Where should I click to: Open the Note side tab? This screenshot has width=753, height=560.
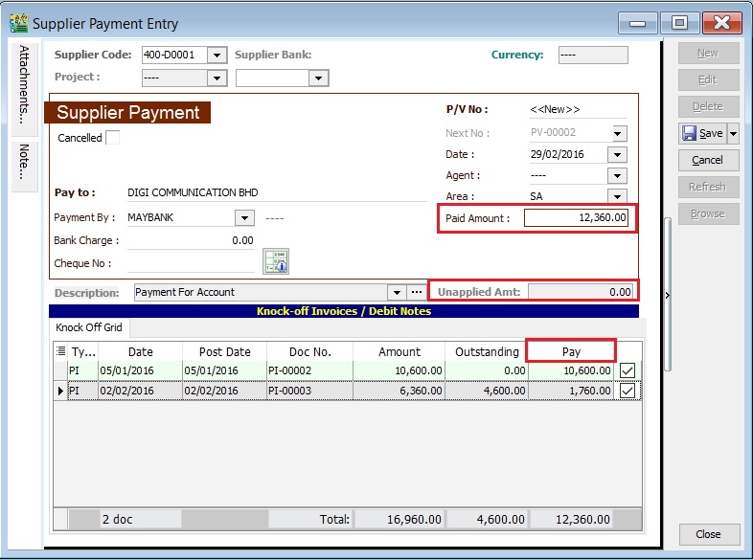(25, 162)
